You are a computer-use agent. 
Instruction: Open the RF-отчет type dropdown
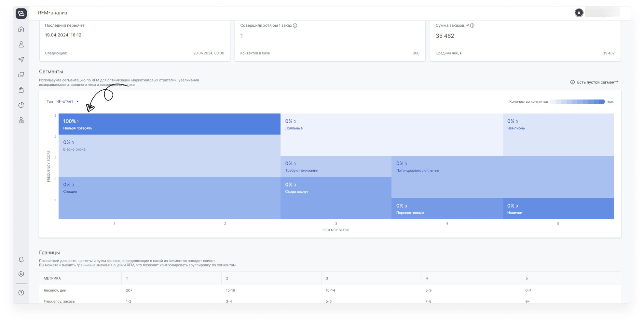point(67,101)
